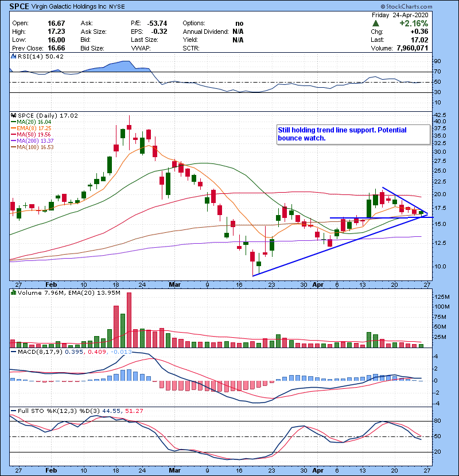Click the NYSE exchange label

(x=116, y=7)
